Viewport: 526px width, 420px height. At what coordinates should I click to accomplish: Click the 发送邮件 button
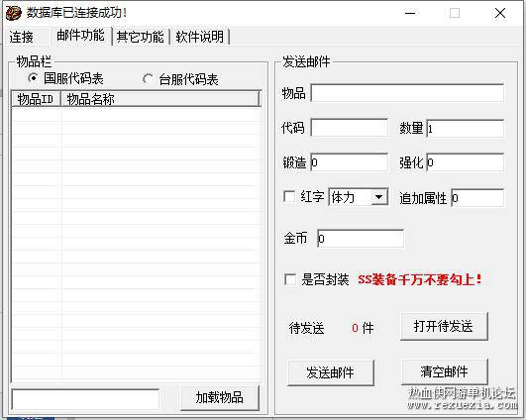(331, 372)
